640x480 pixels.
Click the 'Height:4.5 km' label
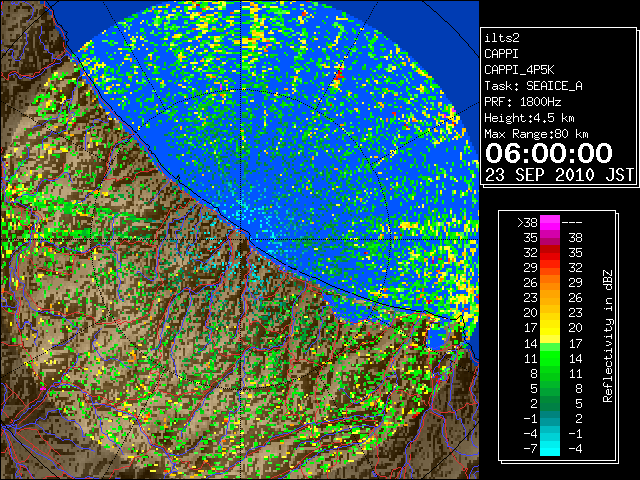[529, 118]
